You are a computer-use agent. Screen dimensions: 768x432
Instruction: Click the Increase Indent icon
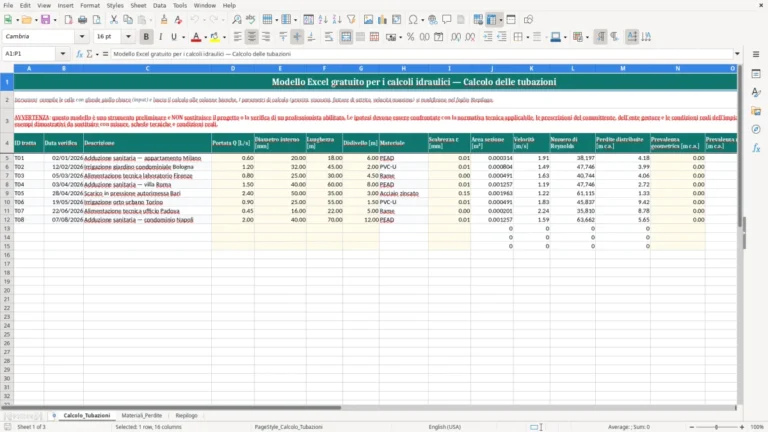point(488,37)
